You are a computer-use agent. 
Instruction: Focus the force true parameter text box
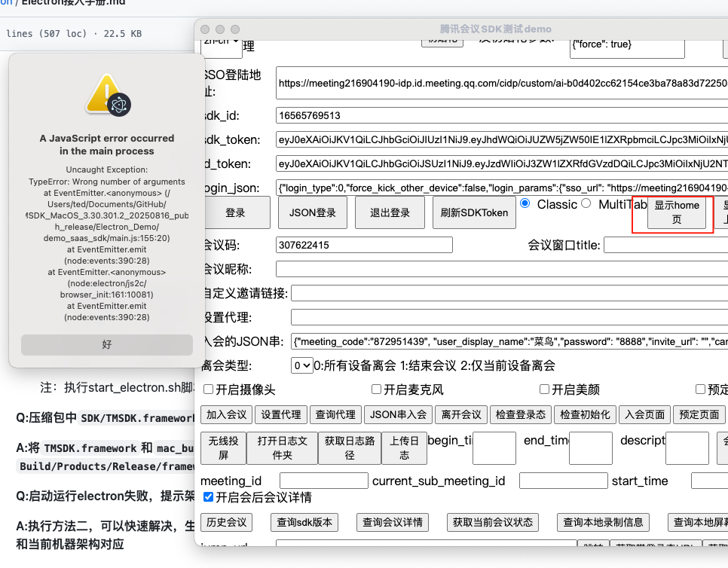tap(627, 47)
